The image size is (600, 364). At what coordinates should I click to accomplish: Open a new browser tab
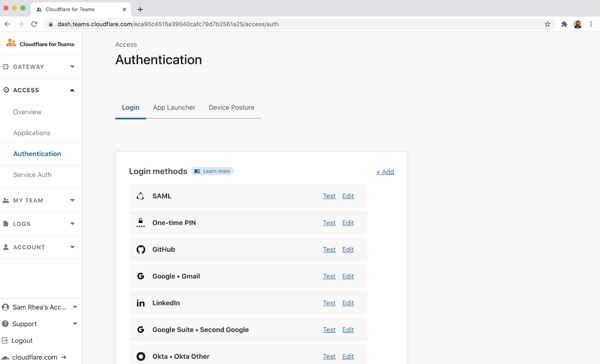[x=140, y=9]
